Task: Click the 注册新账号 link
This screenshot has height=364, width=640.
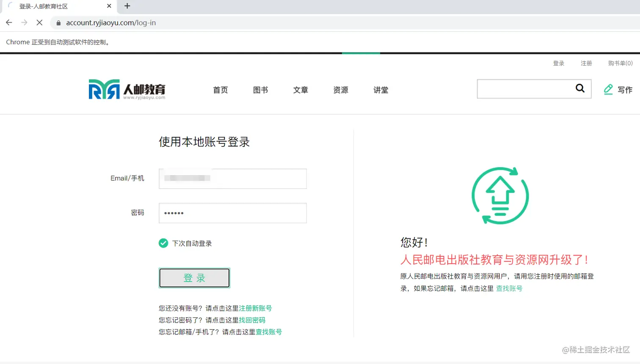Action: [255, 308]
